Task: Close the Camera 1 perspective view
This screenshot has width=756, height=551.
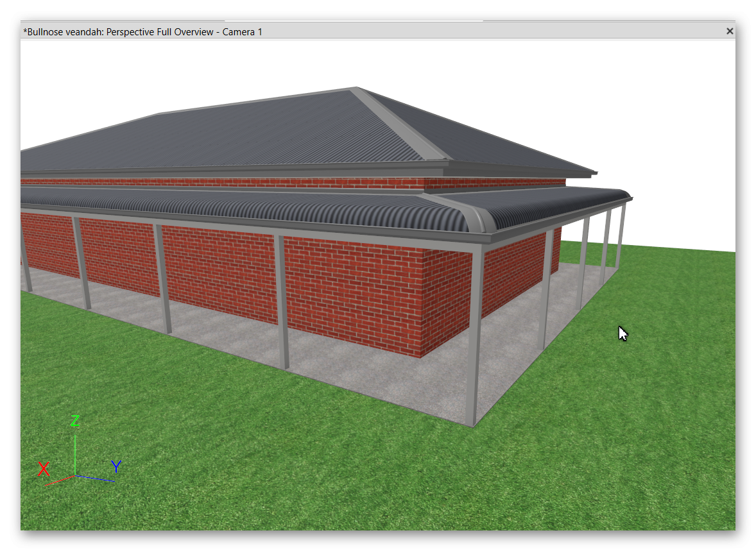Action: [x=729, y=31]
